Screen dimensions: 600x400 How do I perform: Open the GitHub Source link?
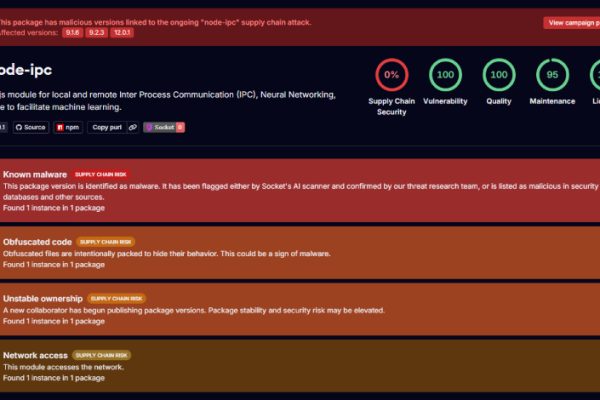31,127
